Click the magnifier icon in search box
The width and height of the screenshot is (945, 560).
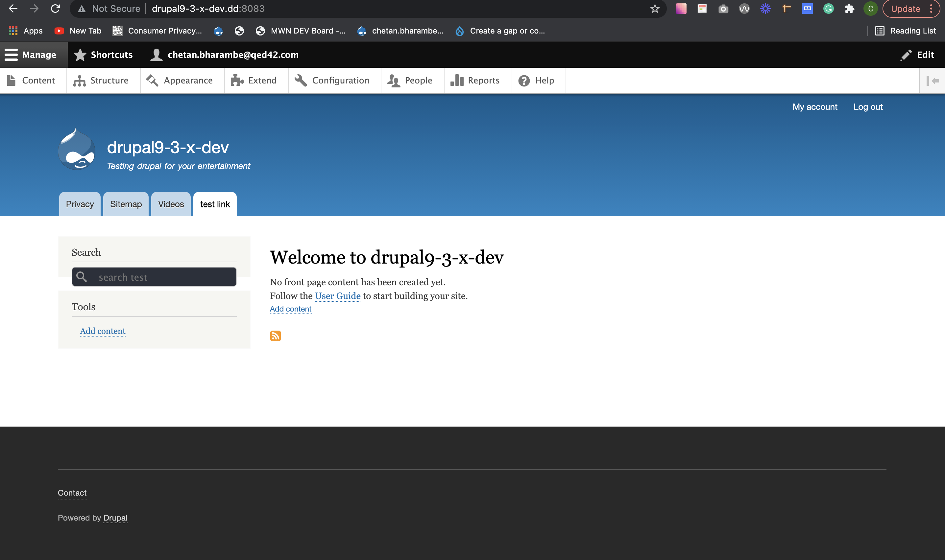pyautogui.click(x=82, y=277)
